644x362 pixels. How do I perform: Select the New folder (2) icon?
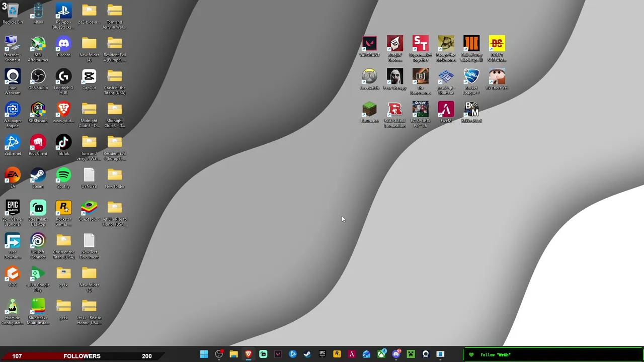(x=89, y=279)
